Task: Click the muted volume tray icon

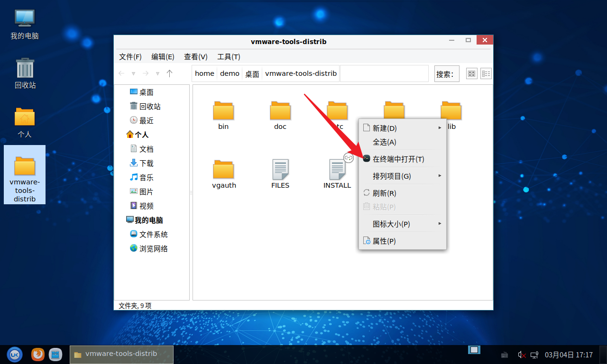Action: point(522,355)
